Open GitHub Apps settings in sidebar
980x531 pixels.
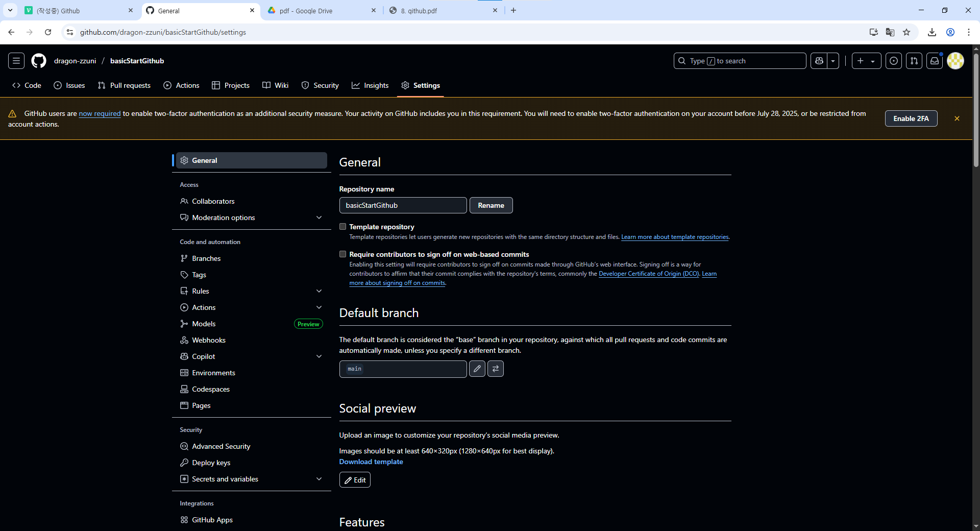[252, 520]
